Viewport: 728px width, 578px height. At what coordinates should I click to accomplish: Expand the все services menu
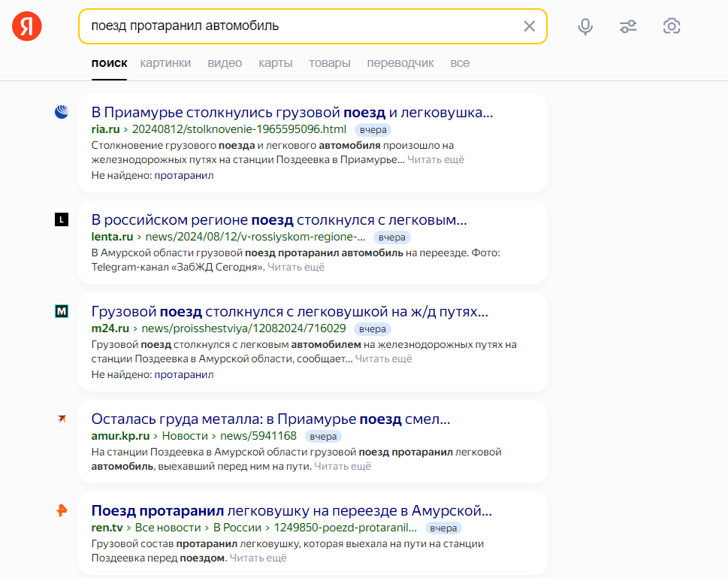coord(460,63)
